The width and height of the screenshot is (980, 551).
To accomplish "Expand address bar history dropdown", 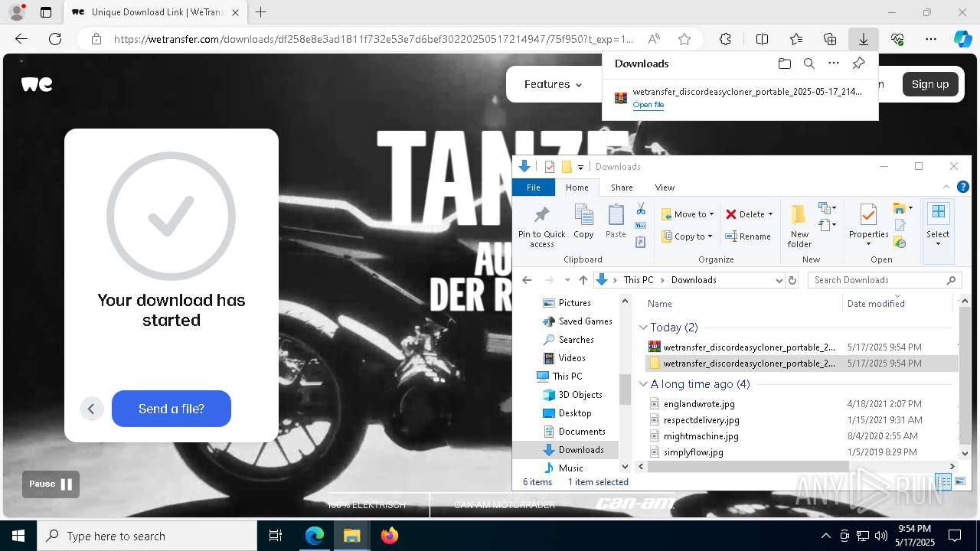I will point(779,280).
